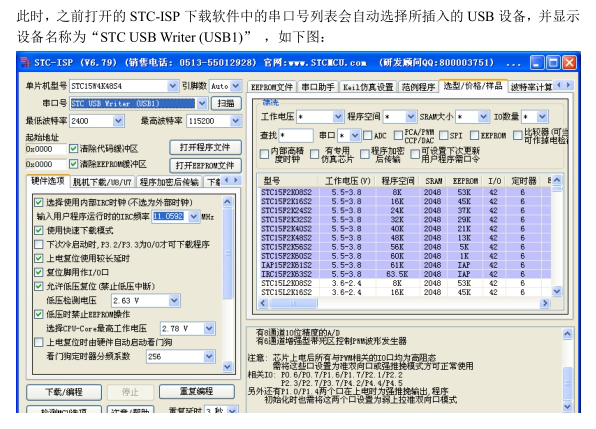Open the 脱机下载/U8/U7 tab

point(102,182)
